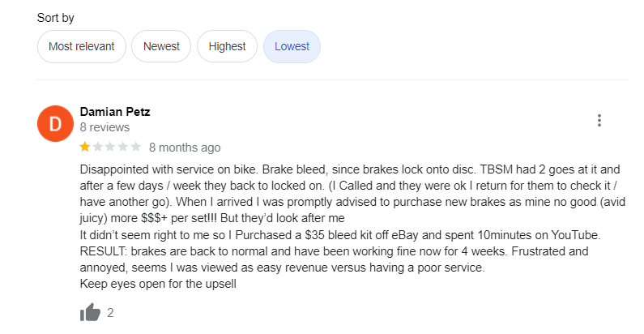644x334 pixels.
Task: Toggle the selected Lowest sort chip
Action: click(292, 46)
